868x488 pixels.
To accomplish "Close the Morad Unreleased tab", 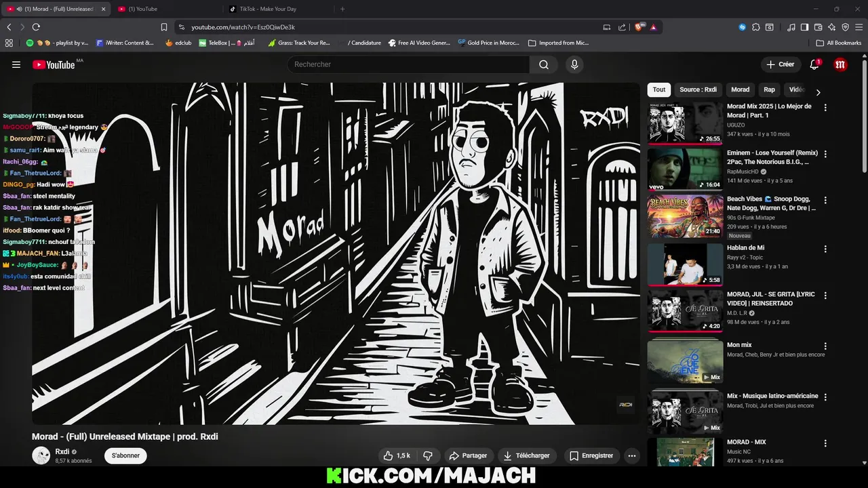I will pos(104,9).
